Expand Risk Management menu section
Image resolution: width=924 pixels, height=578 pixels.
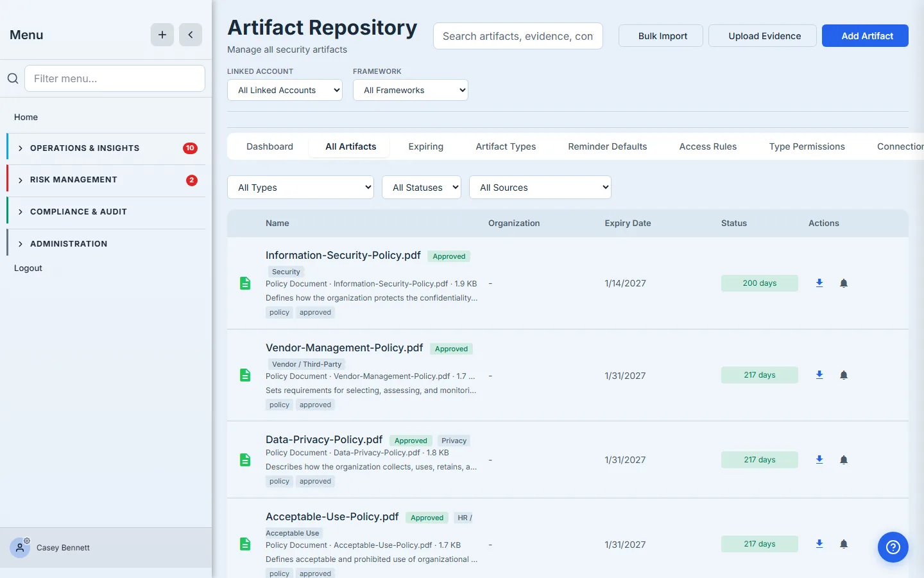pos(106,180)
